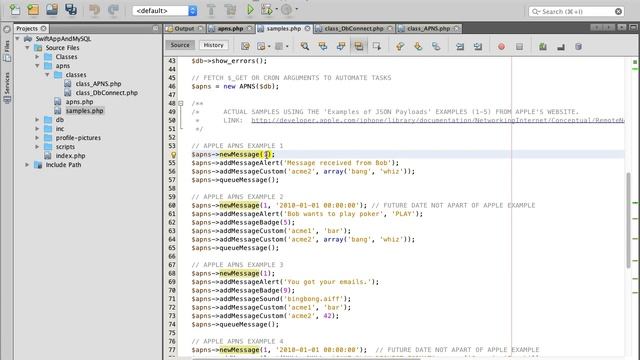Switch to class_DbConnect.php tab
This screenshot has height=360, width=640.
354,29
